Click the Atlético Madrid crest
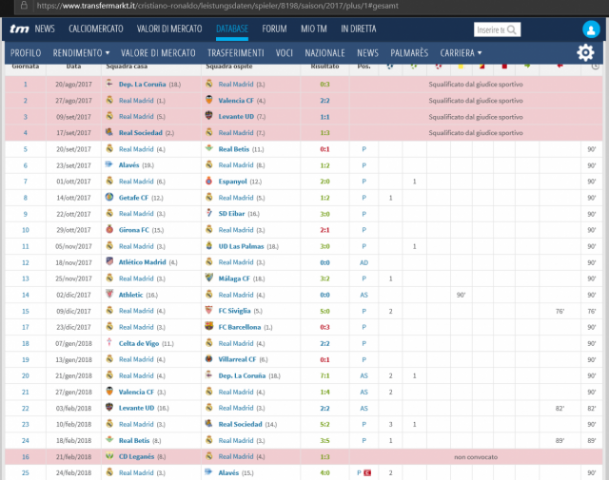The image size is (609, 480). [x=110, y=262]
